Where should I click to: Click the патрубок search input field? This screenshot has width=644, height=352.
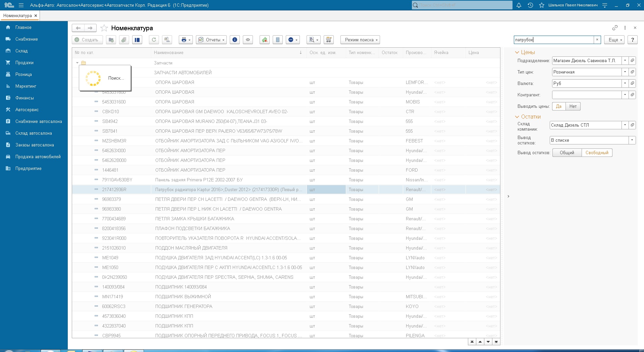(x=553, y=40)
